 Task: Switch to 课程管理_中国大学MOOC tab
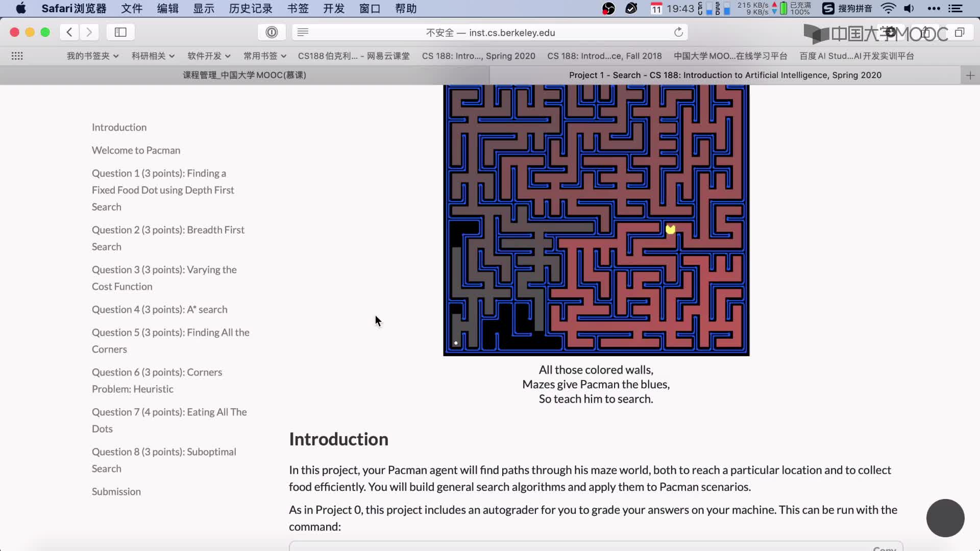click(x=244, y=76)
